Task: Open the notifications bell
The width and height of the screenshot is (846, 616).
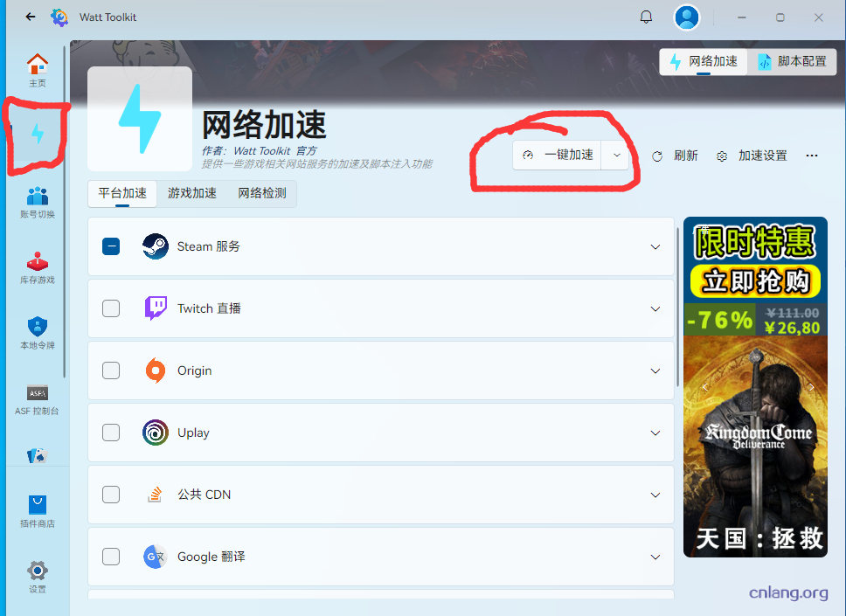Action: pyautogui.click(x=646, y=17)
